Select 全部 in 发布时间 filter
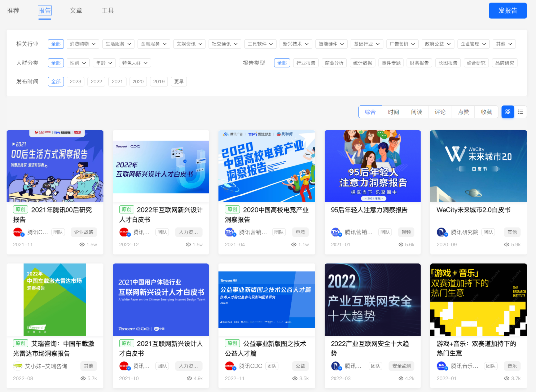 [56, 82]
